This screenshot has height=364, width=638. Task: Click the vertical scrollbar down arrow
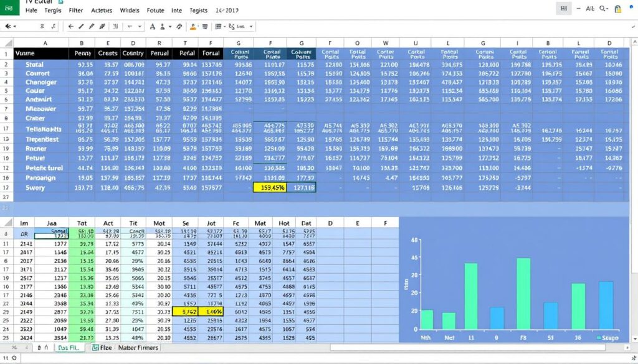click(634, 338)
